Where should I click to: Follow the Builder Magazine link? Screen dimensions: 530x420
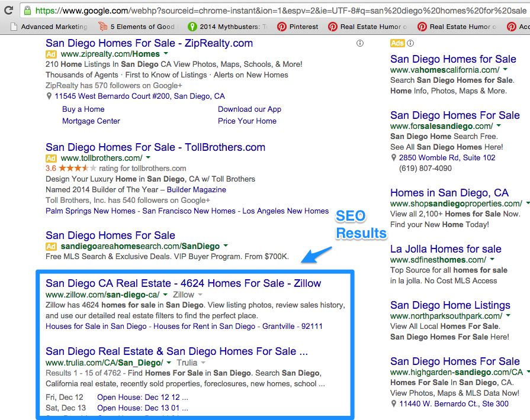[x=197, y=190]
